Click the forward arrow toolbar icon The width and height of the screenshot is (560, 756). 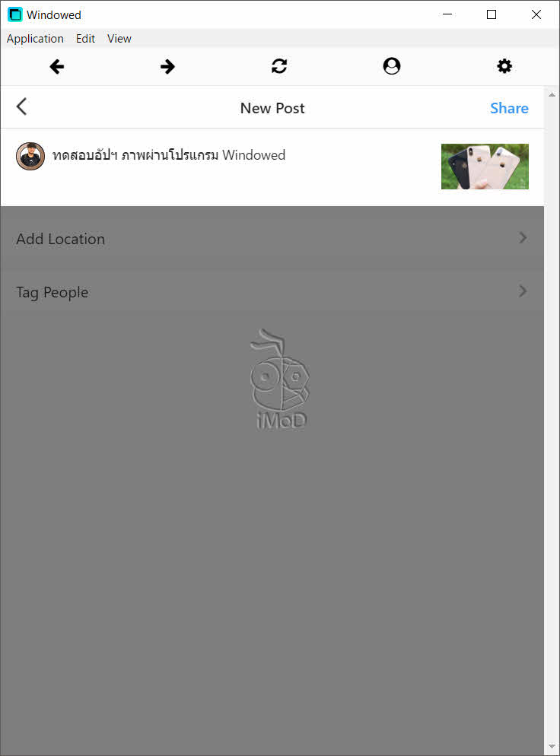167,66
